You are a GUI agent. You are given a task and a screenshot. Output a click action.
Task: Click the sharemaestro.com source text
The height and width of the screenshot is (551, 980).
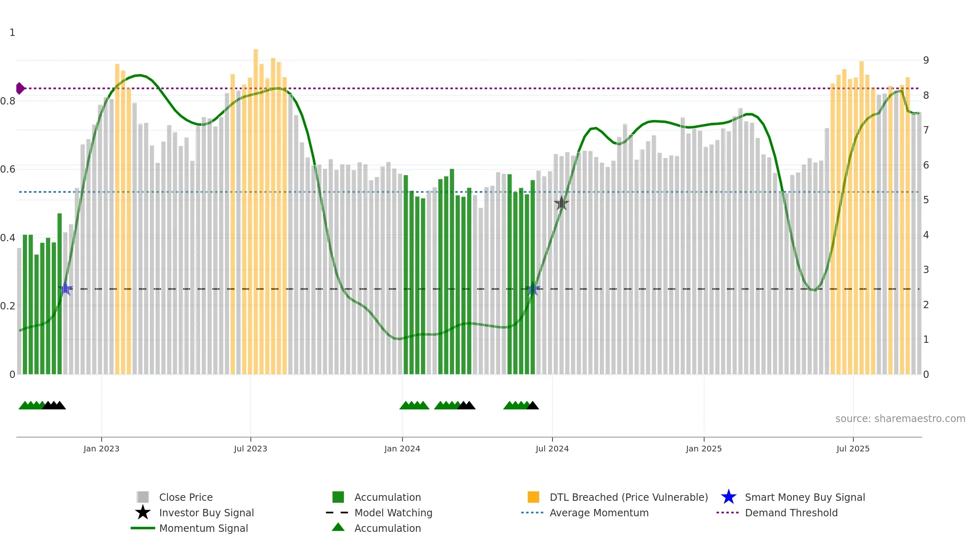click(x=900, y=419)
